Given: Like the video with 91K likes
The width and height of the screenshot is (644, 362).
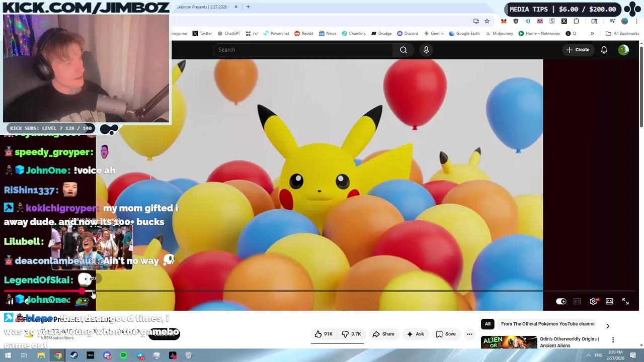Looking at the screenshot, I should [324, 334].
